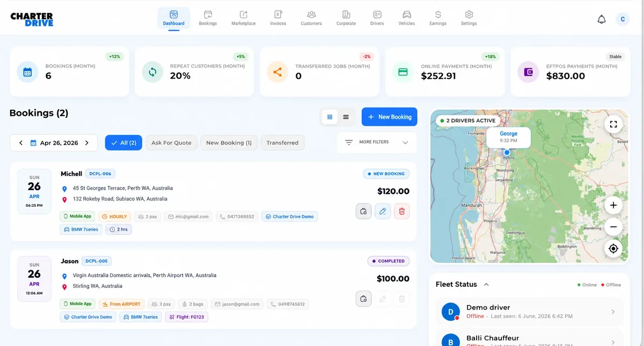
Task: Open the Apr 26, 2026 date picker
Action: [x=54, y=143]
